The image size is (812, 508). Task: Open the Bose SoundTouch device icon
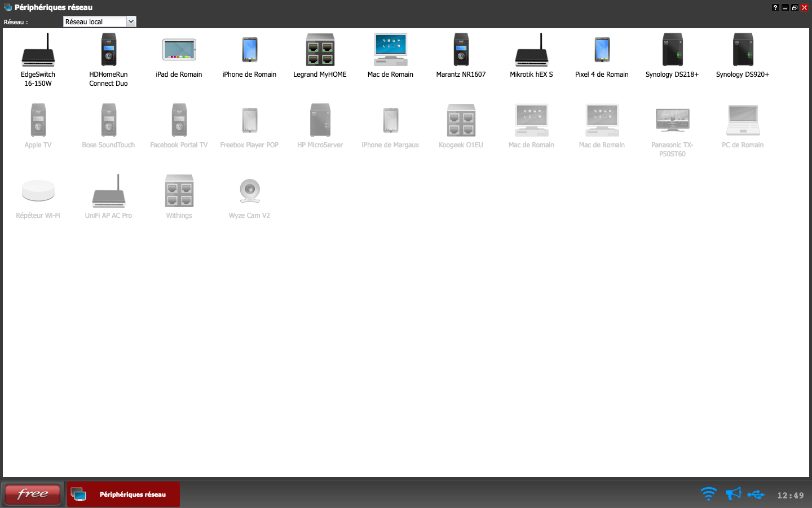tap(108, 120)
